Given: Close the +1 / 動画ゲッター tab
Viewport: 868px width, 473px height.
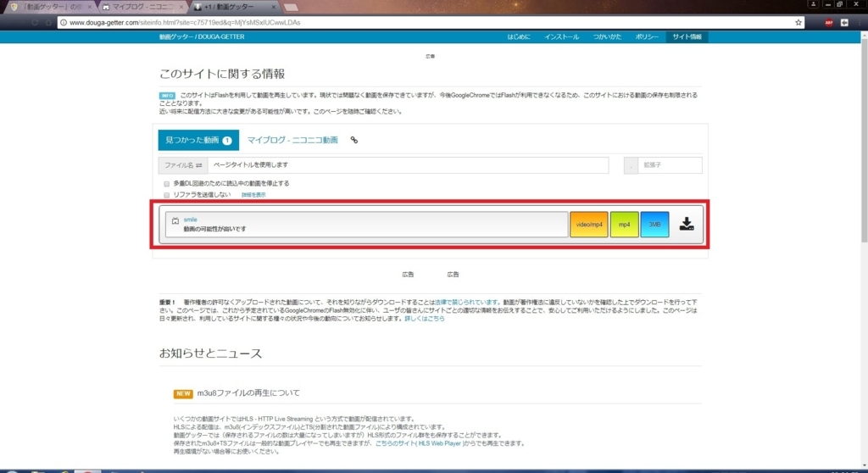Looking at the screenshot, I should click(274, 7).
